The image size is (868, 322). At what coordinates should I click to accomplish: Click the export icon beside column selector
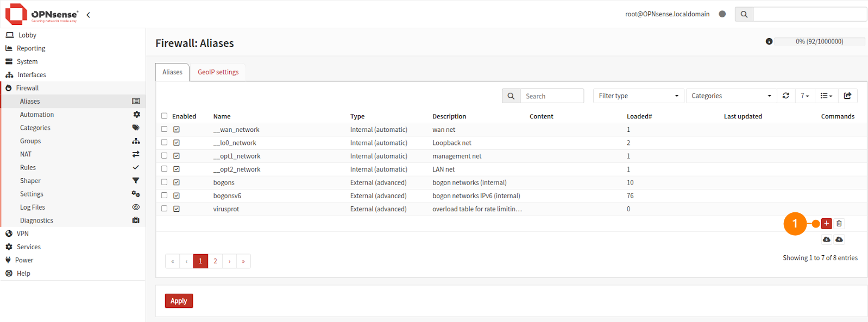tap(847, 96)
